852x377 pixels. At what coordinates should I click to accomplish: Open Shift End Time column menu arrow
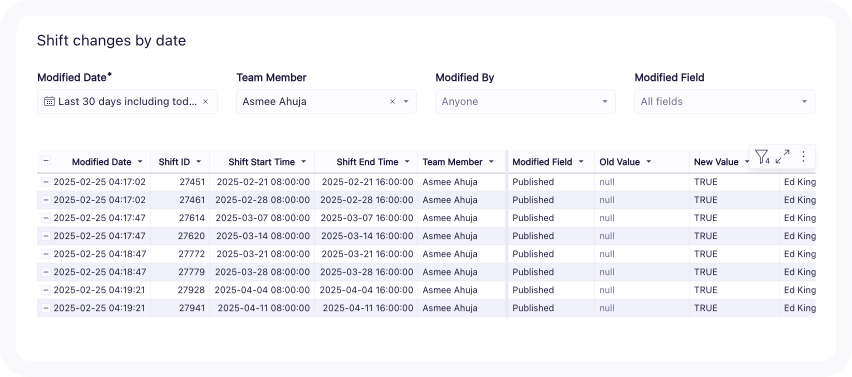(406, 162)
